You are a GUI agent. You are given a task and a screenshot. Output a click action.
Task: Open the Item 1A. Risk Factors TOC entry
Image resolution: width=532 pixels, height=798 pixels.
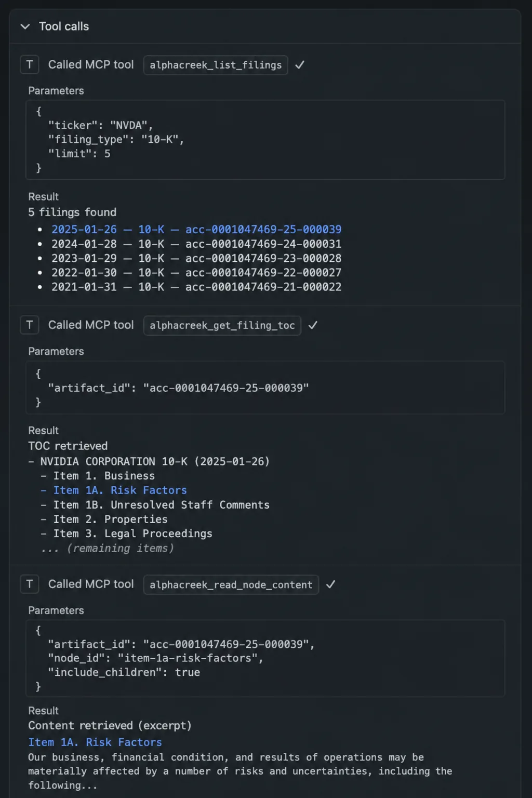[120, 490]
